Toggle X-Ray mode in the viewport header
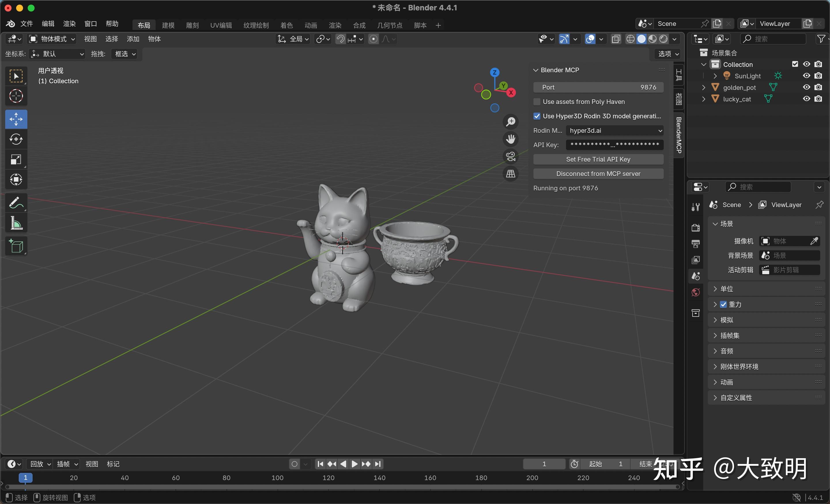The height and width of the screenshot is (504, 830). (x=616, y=39)
